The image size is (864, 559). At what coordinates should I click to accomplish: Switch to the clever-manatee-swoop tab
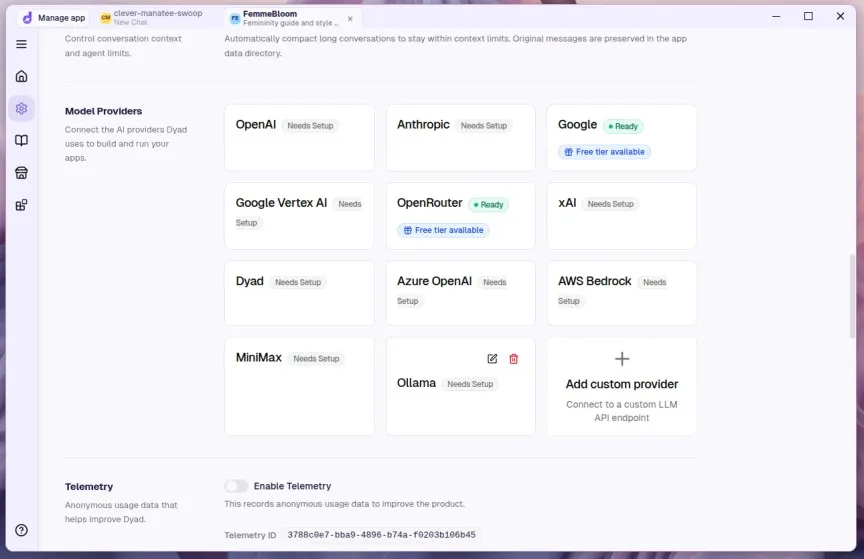point(152,18)
